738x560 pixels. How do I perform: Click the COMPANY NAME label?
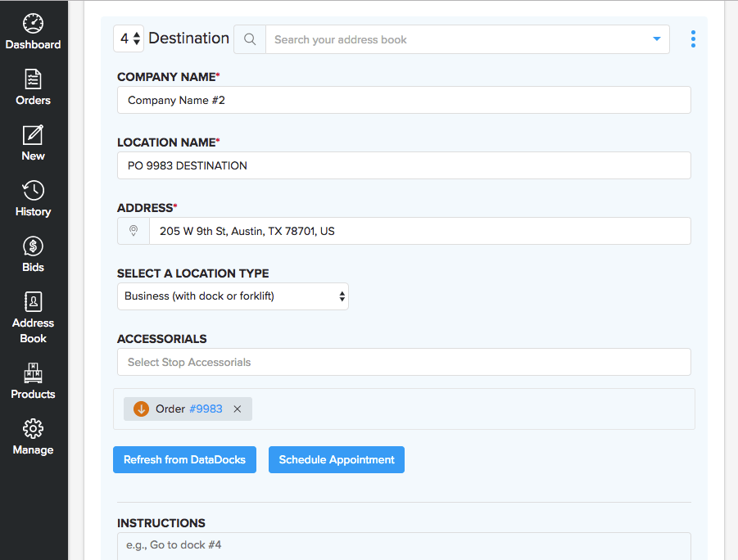[168, 77]
